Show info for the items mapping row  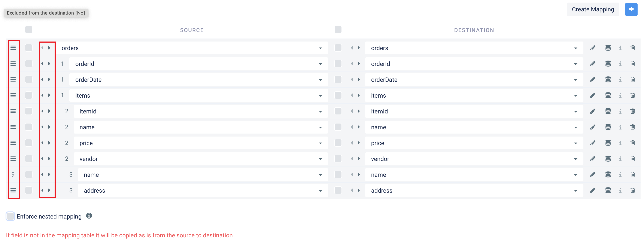tap(620, 95)
